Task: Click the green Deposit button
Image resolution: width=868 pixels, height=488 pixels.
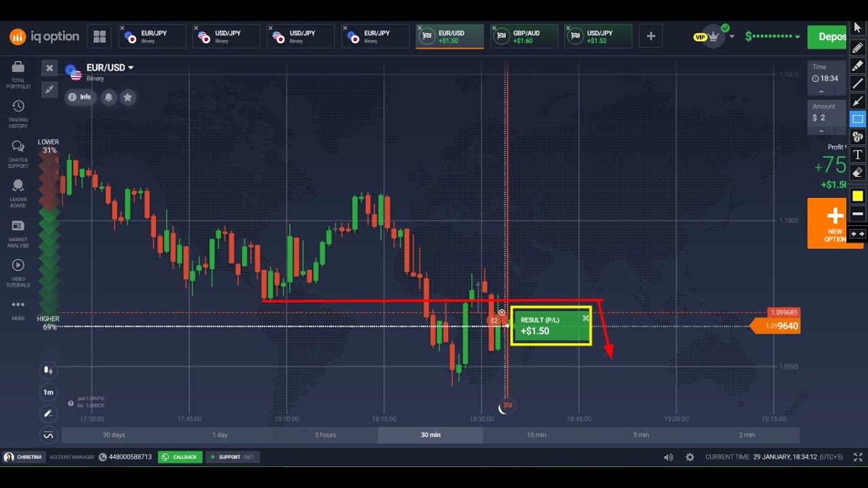Action: pos(828,37)
